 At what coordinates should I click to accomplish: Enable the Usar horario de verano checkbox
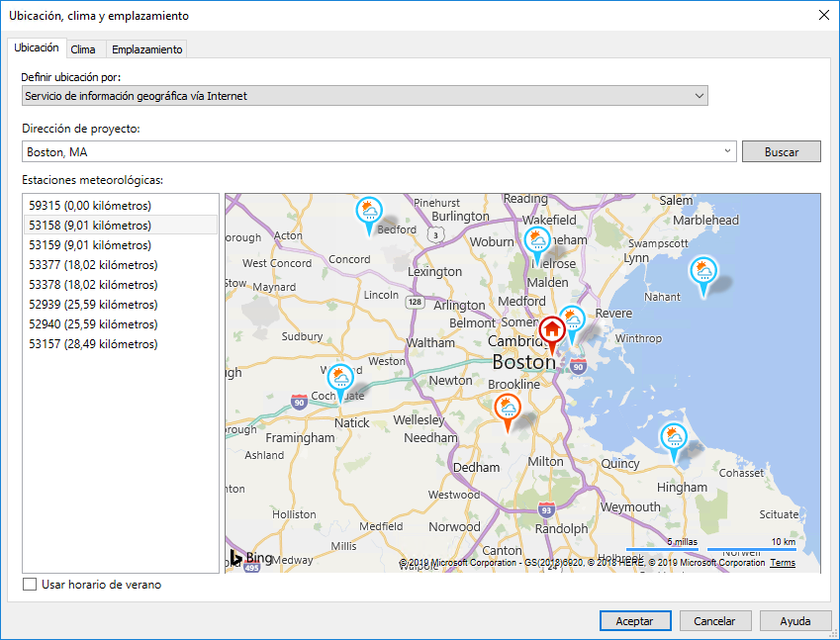(x=30, y=585)
